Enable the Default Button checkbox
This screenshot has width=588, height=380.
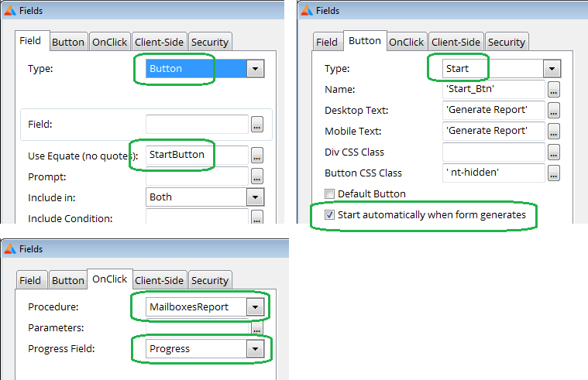330,193
